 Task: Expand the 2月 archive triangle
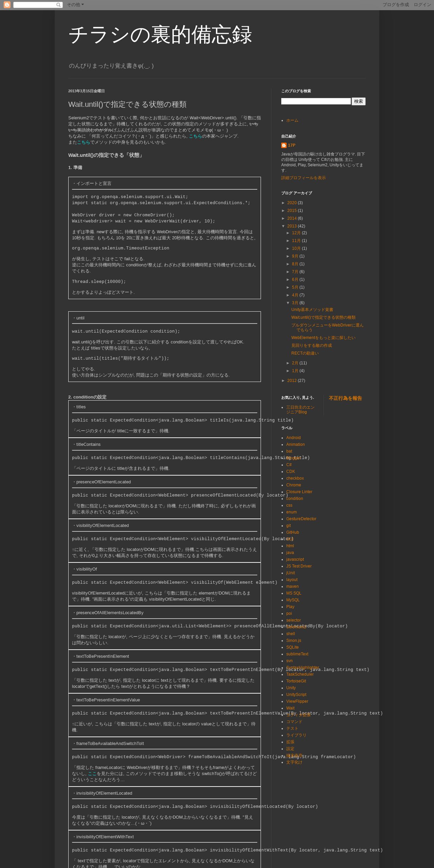click(288, 363)
